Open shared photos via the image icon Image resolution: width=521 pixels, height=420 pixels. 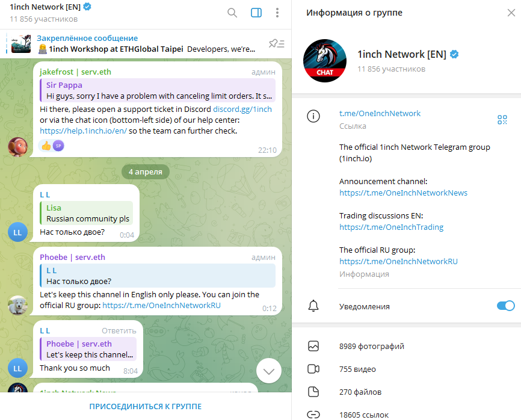pos(313,346)
